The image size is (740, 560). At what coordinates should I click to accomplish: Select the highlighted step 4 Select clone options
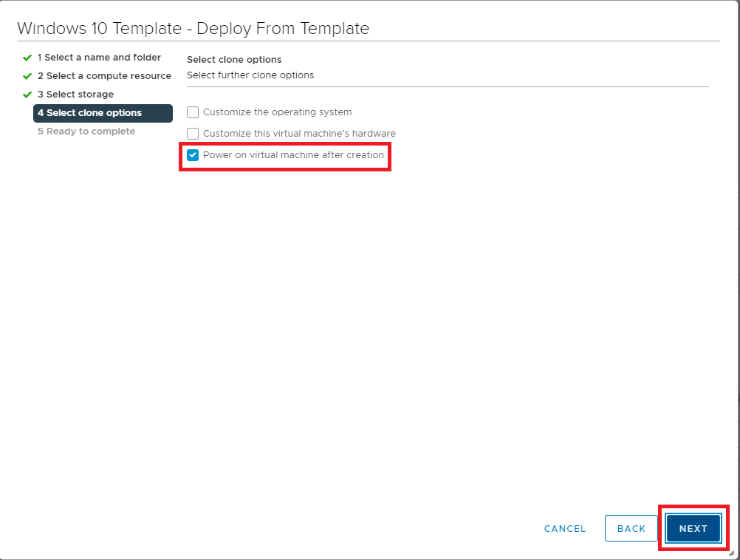pyautogui.click(x=103, y=113)
